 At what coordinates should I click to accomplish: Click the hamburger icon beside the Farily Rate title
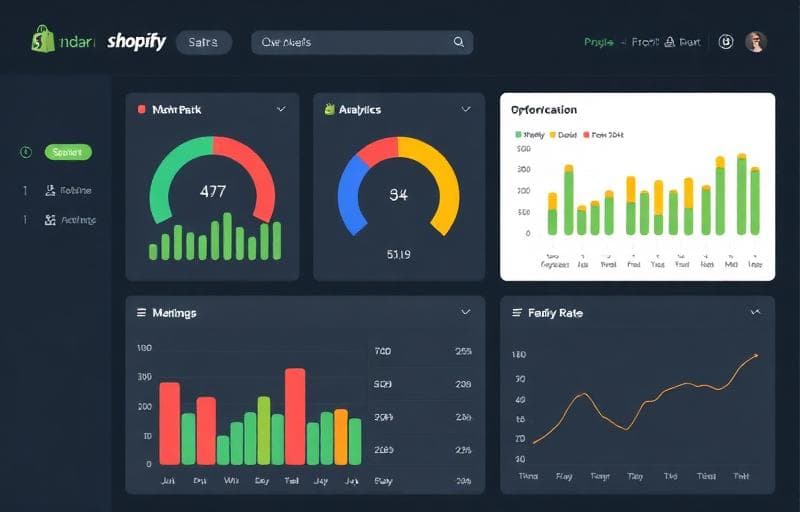(517, 313)
